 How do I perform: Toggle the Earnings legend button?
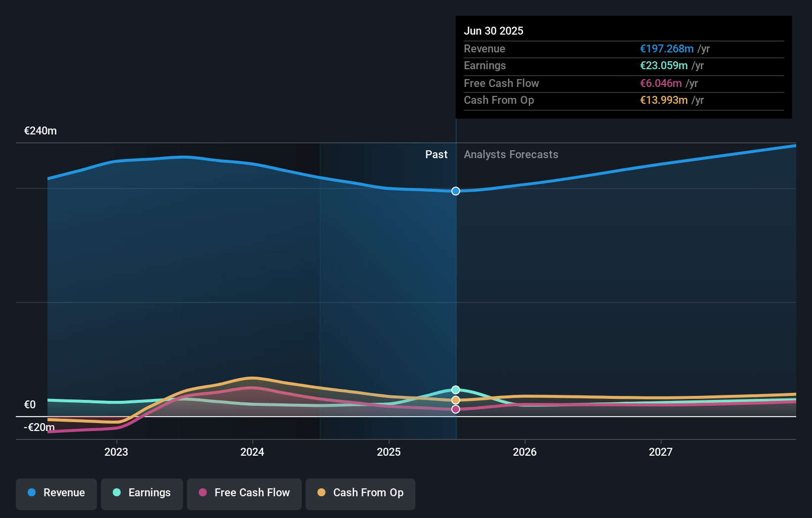(142, 494)
